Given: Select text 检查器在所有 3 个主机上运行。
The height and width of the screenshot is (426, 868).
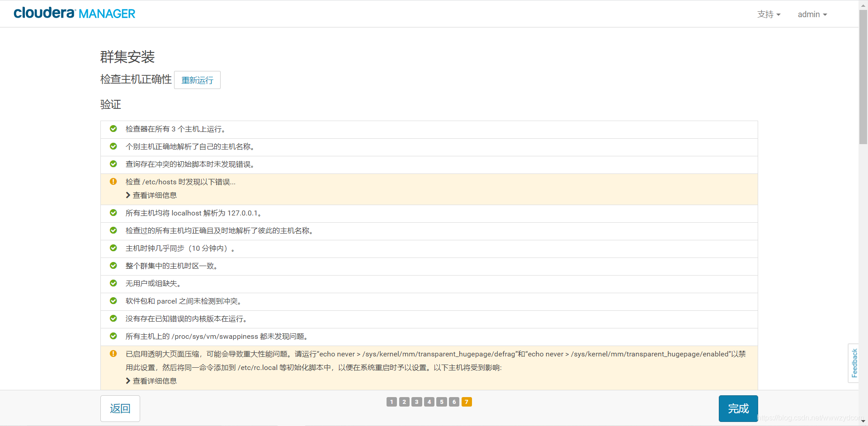Looking at the screenshot, I should point(176,129).
